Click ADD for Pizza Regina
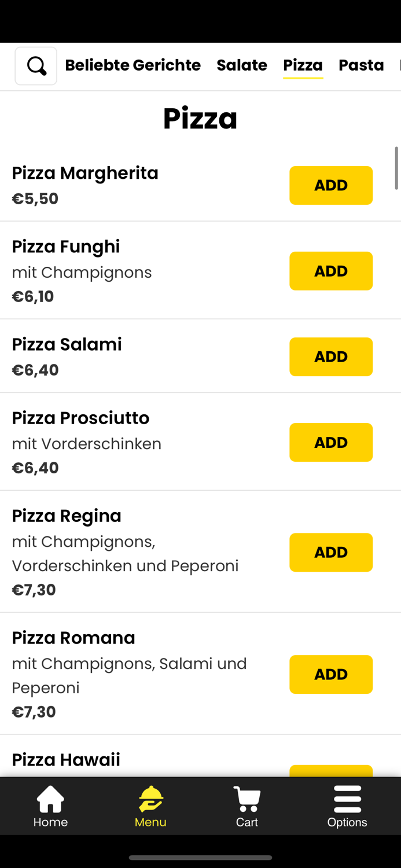 click(x=331, y=552)
